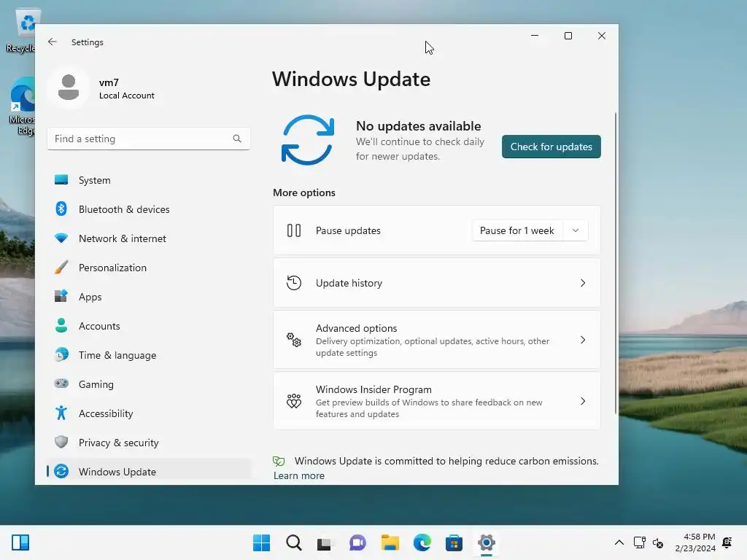Click the Privacy & security shield icon
The image size is (747, 560).
61,442
